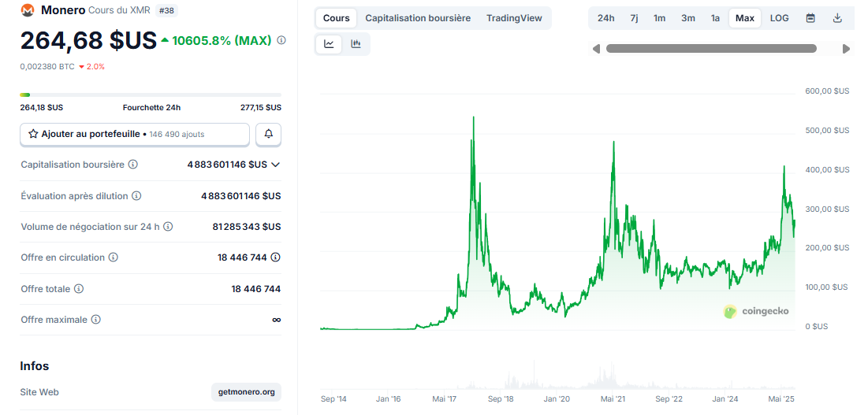The image size is (868, 415).
Task: Click left arrow of chart range scrollbar
Action: pos(596,49)
